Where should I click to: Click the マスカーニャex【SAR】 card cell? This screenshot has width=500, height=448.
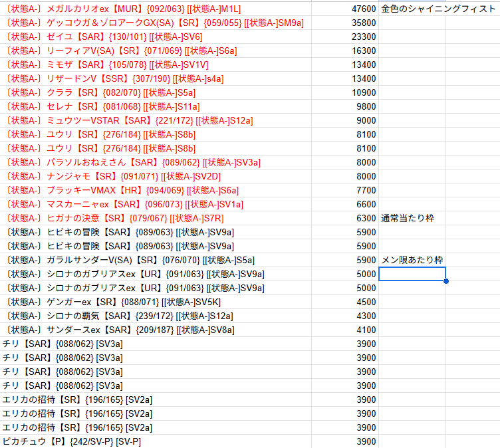pyautogui.click(x=124, y=204)
